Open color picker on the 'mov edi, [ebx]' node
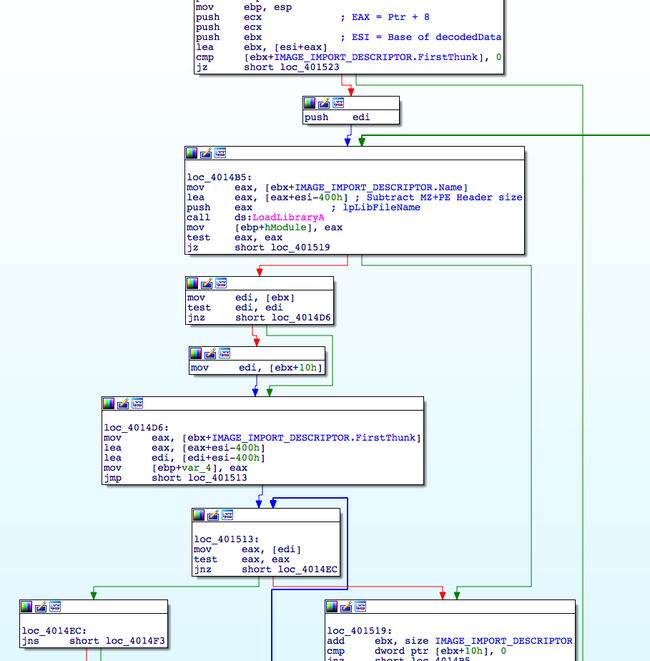This screenshot has width=650, height=661. (192, 283)
